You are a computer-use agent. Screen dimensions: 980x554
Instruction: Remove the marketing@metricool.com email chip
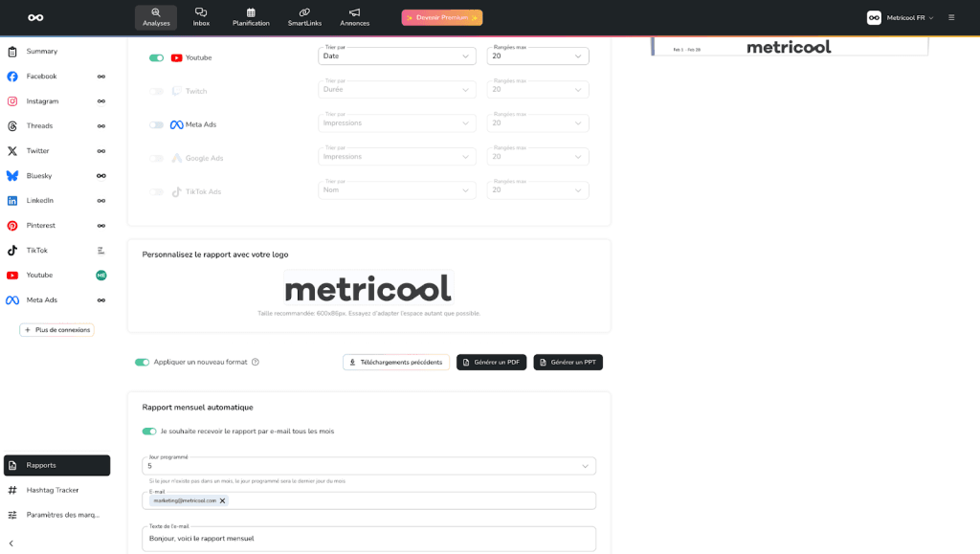(x=223, y=500)
